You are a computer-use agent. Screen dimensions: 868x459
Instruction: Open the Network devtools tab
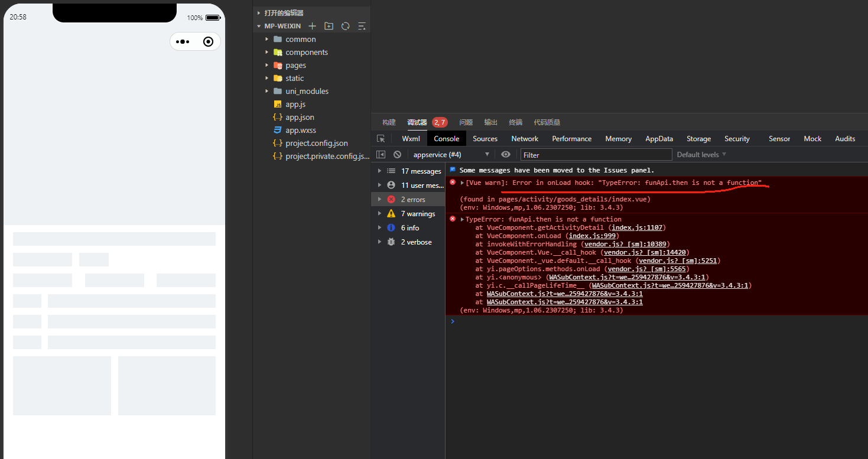[x=525, y=139]
